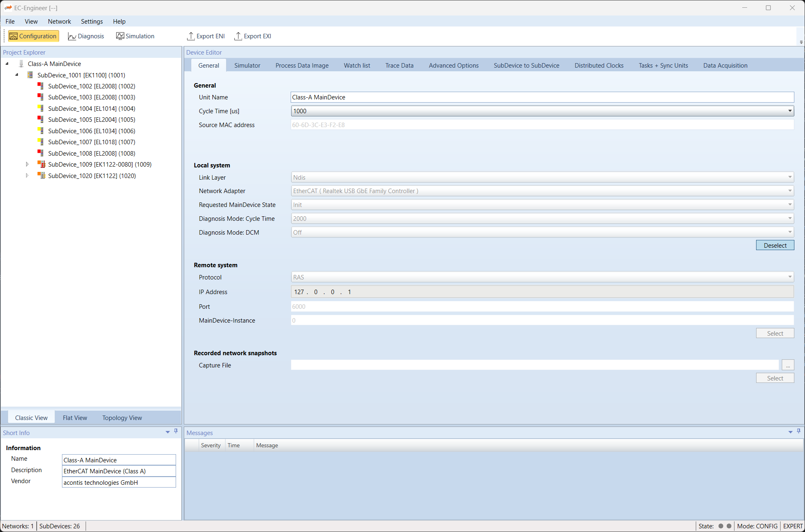Click the Class-A MainDevice tree icon

click(x=21, y=64)
